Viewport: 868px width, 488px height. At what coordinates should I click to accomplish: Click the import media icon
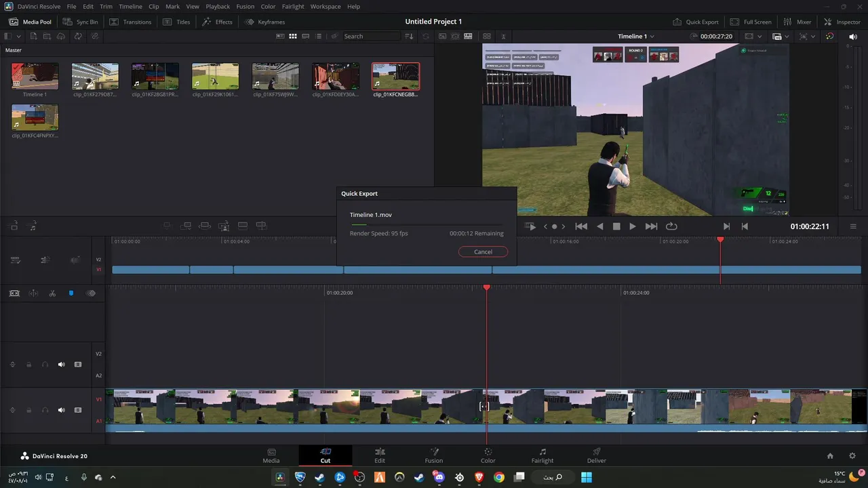(33, 36)
